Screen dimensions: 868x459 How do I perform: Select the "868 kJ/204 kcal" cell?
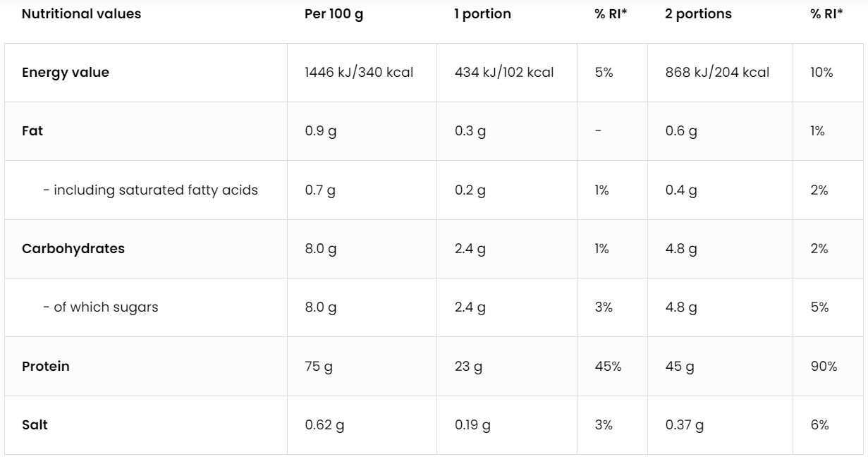[717, 73]
